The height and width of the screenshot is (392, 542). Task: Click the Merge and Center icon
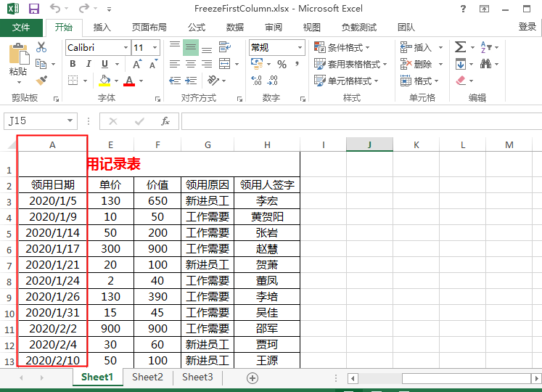(x=224, y=64)
